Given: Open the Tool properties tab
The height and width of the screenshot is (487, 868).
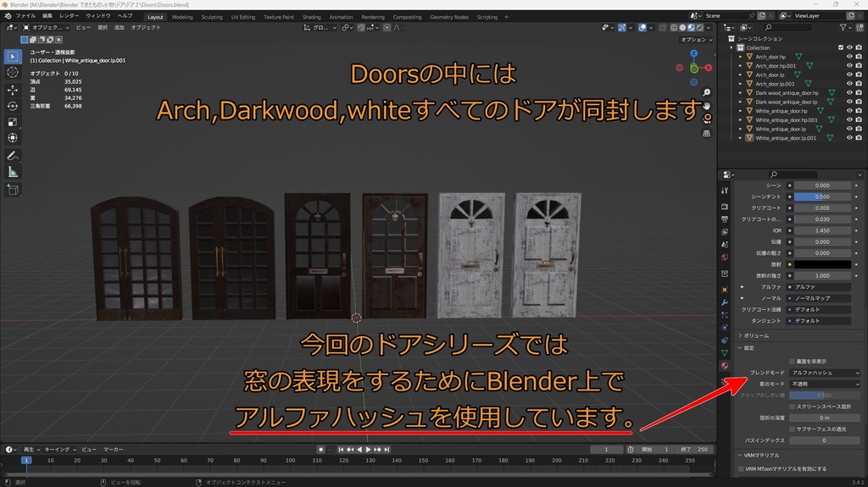Looking at the screenshot, I should click(725, 191).
